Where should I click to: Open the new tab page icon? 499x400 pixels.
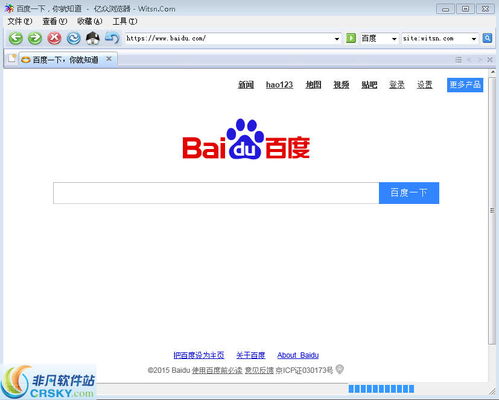click(x=12, y=59)
